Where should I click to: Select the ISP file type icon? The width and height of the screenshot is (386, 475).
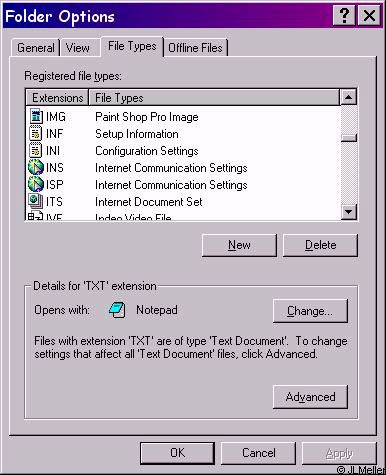pos(36,184)
